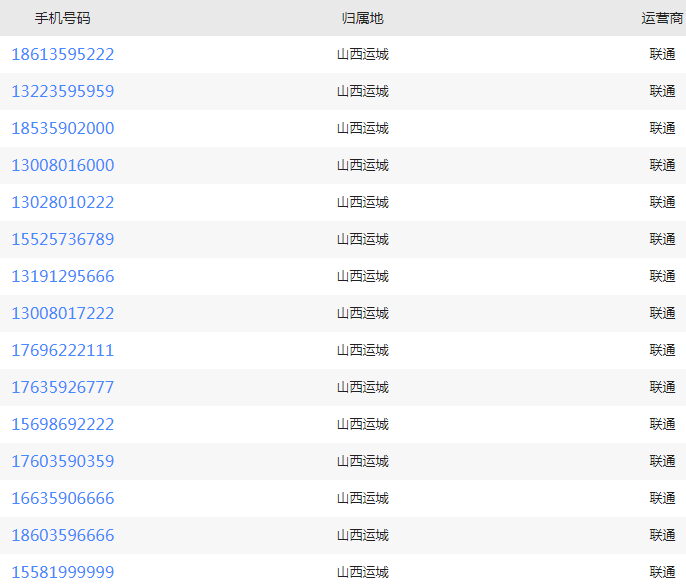
Task: Click 联通 in the 18613595222 row
Action: point(662,54)
